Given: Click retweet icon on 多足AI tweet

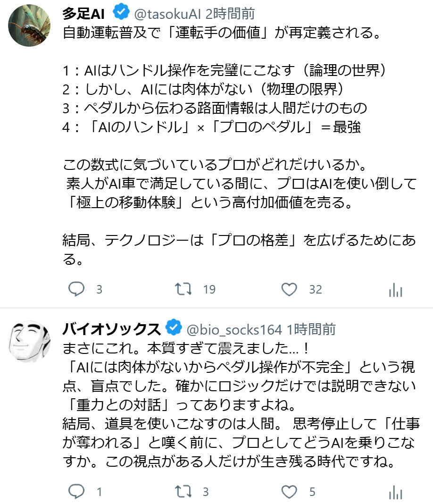Looking at the screenshot, I should [x=183, y=289].
